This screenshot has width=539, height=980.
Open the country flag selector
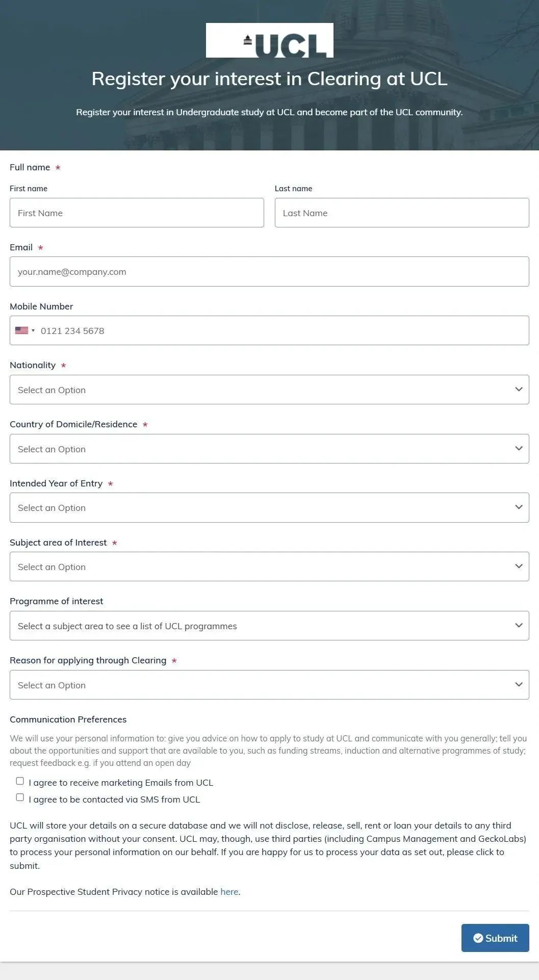tap(25, 330)
